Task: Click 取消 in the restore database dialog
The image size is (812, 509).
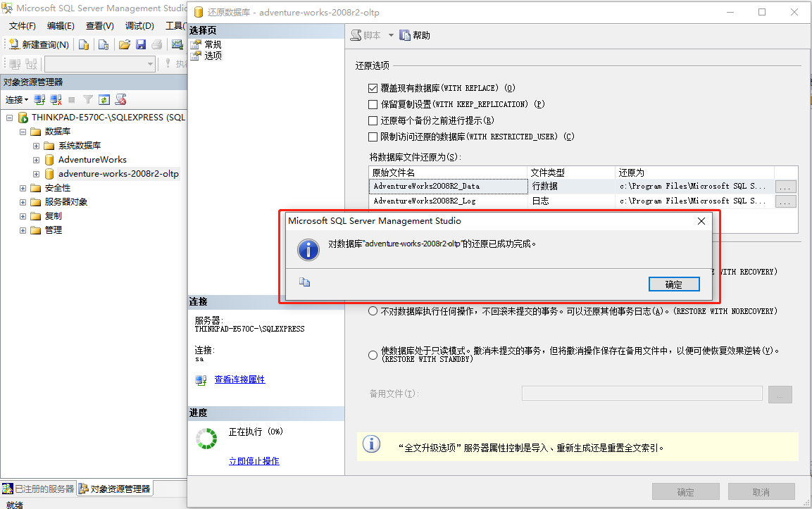Action: pos(761,492)
